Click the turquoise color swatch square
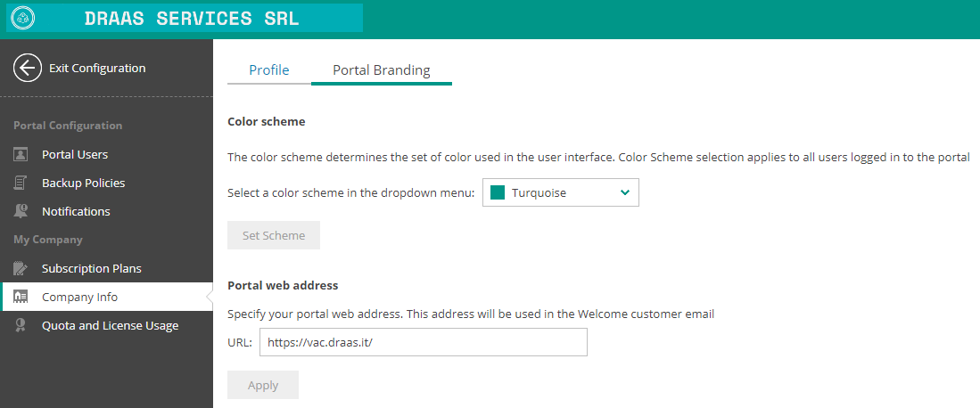 point(498,193)
